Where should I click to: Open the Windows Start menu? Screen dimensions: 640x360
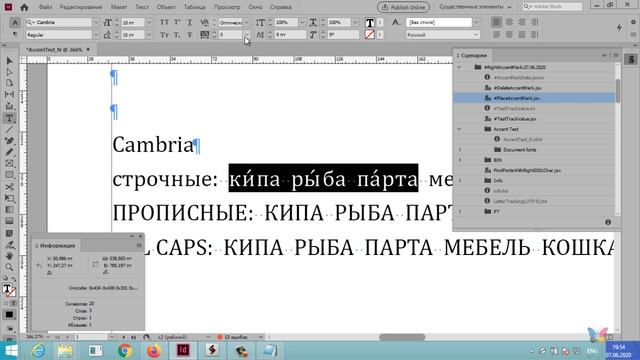tap(11, 350)
